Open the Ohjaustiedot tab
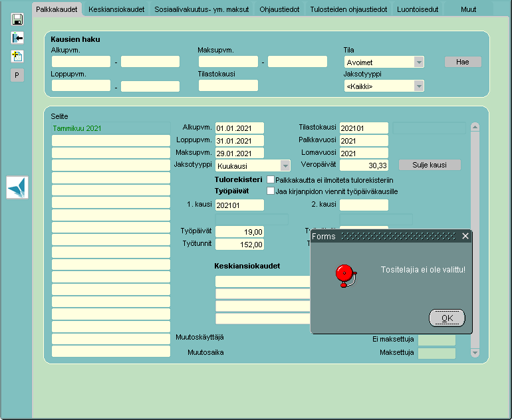Viewport: 512px width, 420px height. pyautogui.click(x=279, y=9)
